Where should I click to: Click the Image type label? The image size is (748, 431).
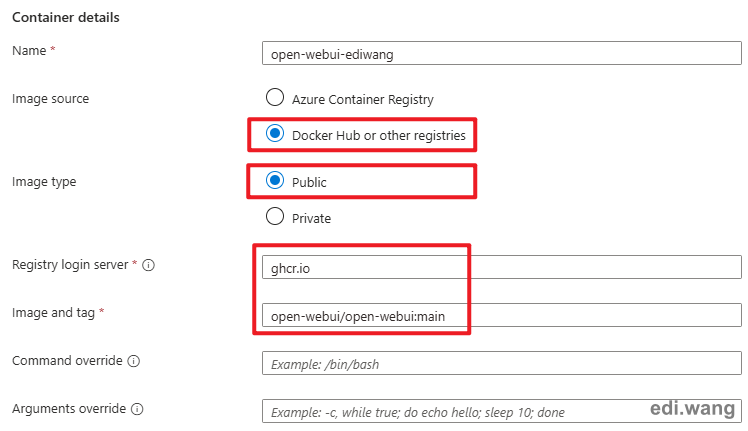(44, 182)
